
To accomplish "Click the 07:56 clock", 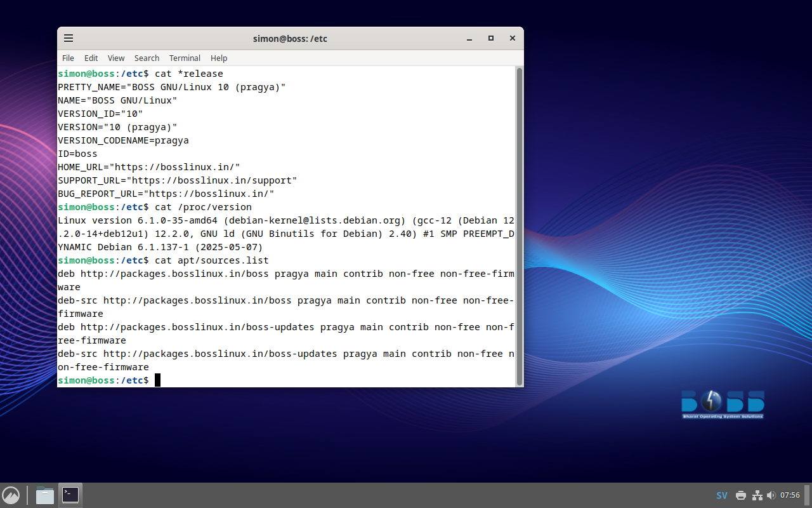I will [x=790, y=495].
